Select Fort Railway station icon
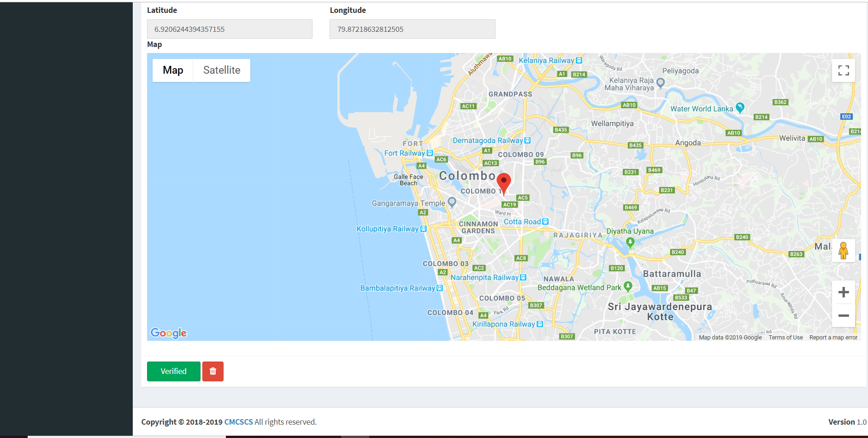868x438 pixels. point(430,153)
